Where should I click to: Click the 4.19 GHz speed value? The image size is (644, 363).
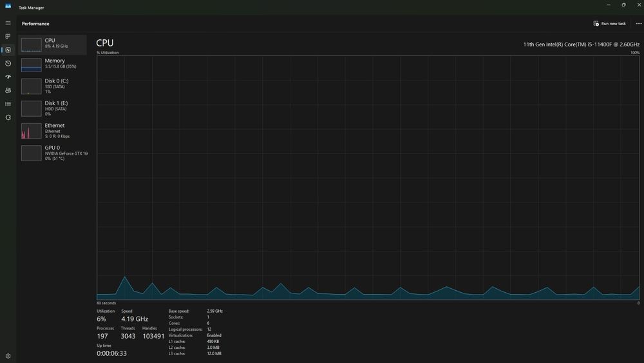pyautogui.click(x=135, y=319)
